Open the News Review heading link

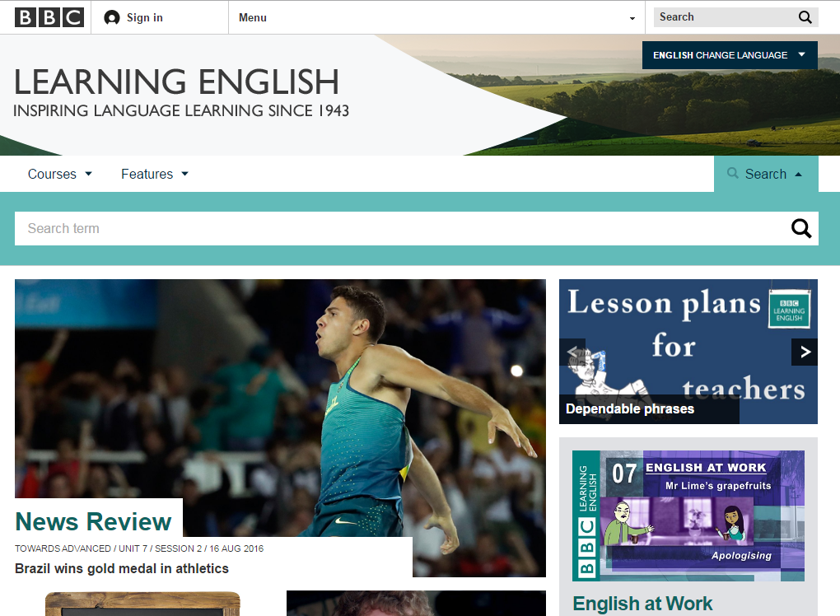point(93,522)
